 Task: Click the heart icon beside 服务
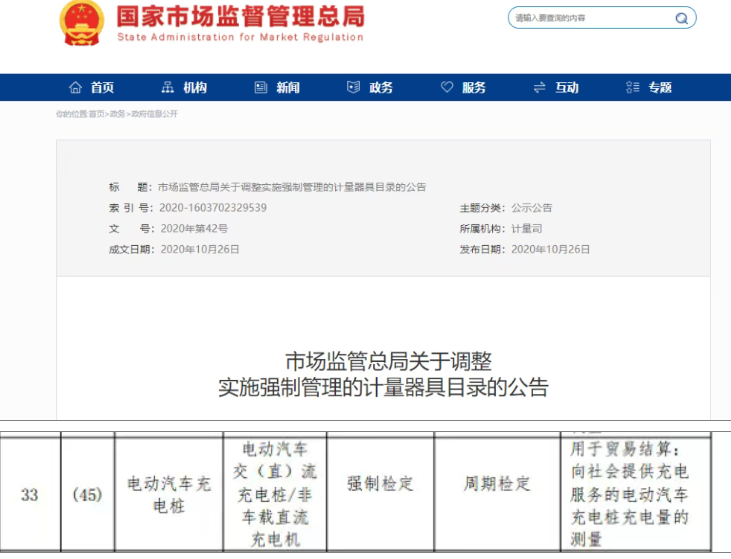pyautogui.click(x=447, y=88)
